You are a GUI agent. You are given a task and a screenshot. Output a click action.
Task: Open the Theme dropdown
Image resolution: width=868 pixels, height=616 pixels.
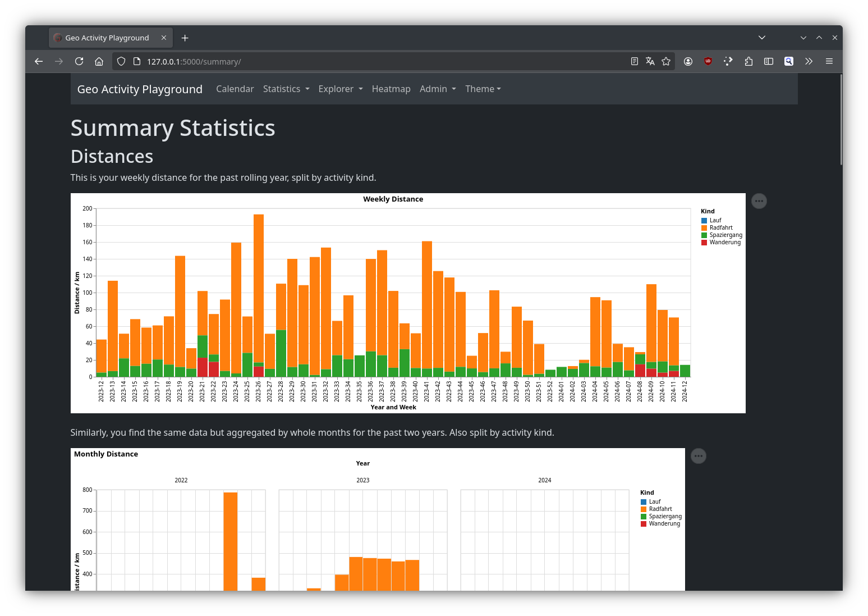click(483, 89)
